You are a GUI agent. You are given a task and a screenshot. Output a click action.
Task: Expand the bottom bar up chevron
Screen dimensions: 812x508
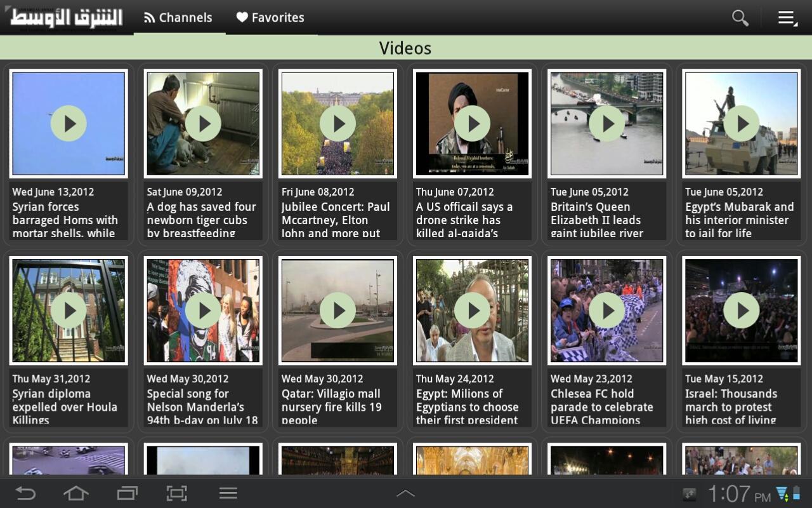pos(405,493)
